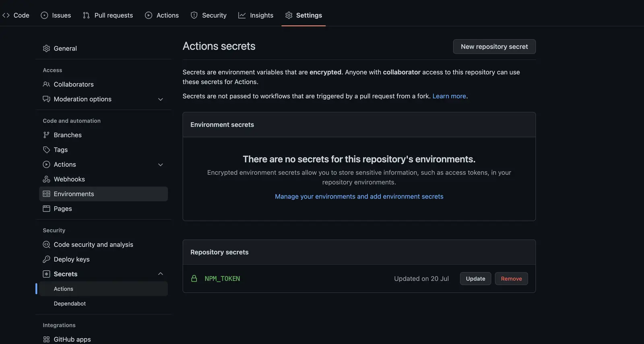Image resolution: width=644 pixels, height=344 pixels.
Task: Expand the Moderation options chevron
Action: pyautogui.click(x=161, y=99)
